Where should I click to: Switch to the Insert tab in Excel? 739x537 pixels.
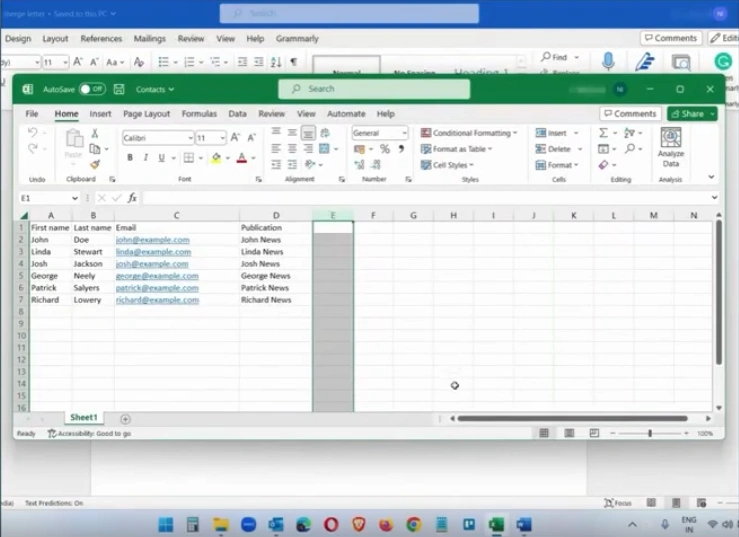pyautogui.click(x=100, y=114)
